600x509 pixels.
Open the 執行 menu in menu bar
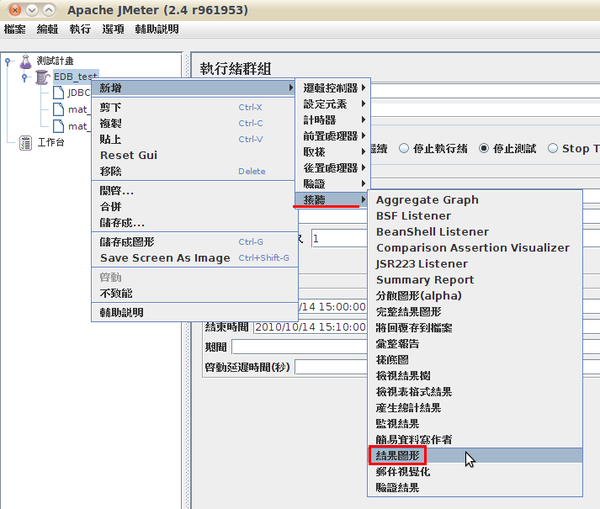(x=80, y=29)
